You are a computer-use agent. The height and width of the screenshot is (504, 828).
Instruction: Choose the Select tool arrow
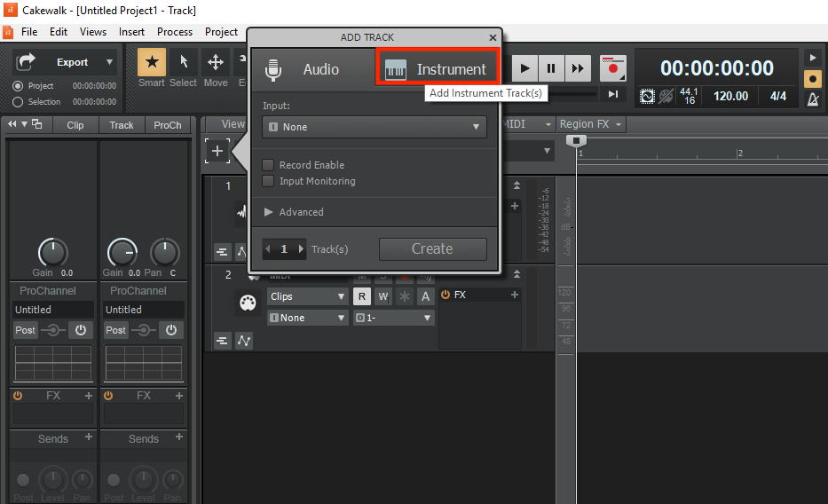pos(183,62)
